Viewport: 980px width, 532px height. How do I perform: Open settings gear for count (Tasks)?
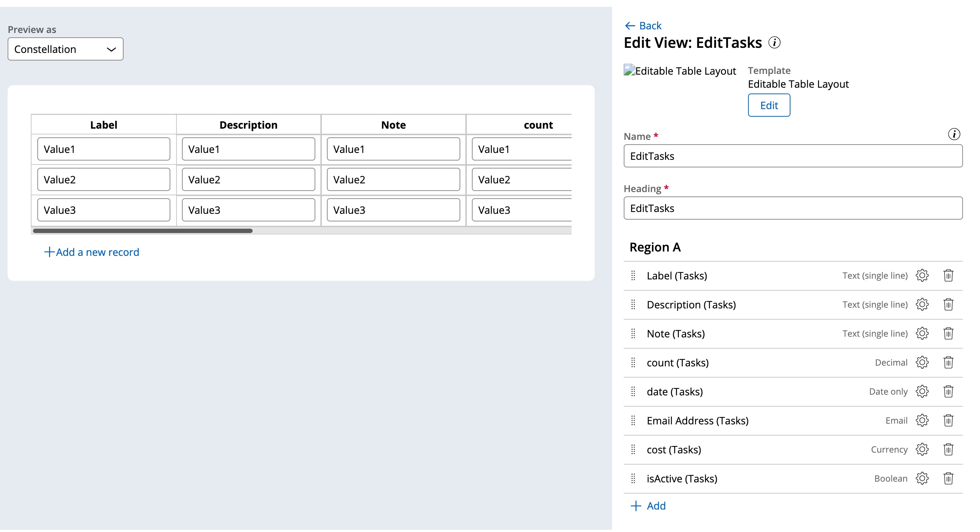(922, 362)
